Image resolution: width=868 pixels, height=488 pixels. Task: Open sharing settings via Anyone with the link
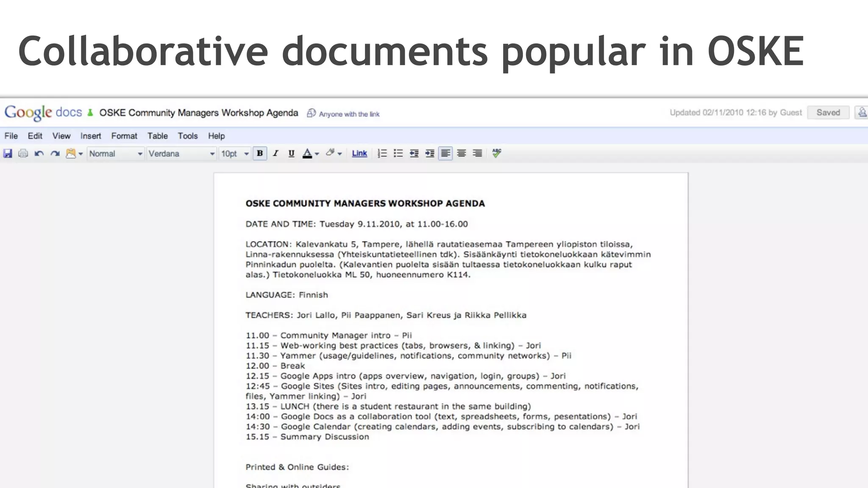pos(349,114)
